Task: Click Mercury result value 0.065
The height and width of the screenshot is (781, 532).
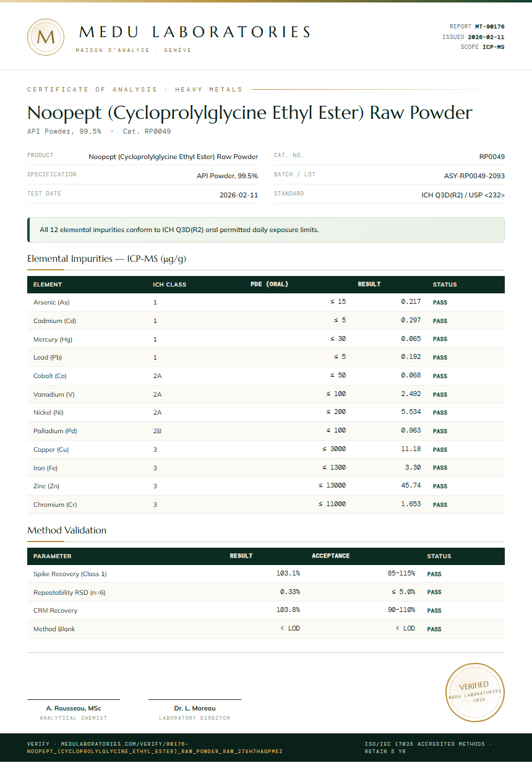Action: click(411, 339)
